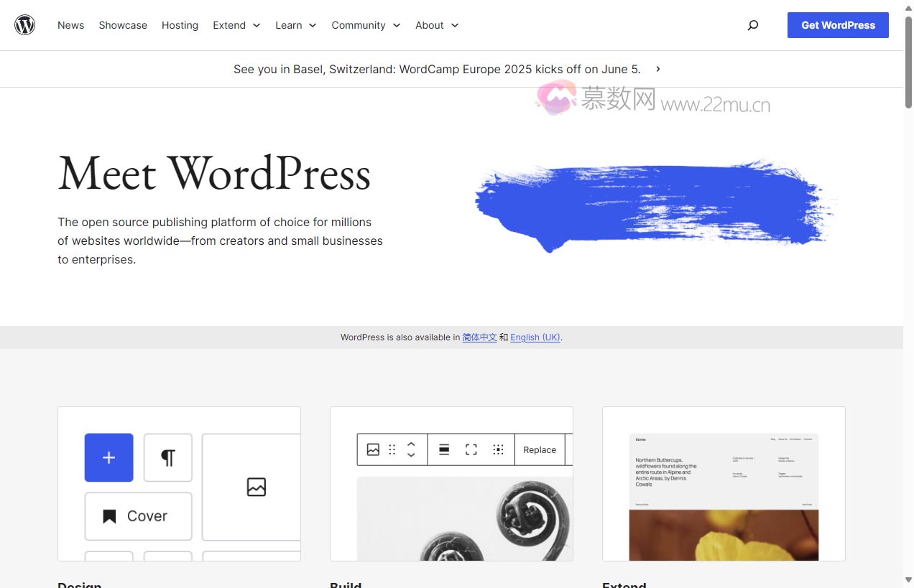This screenshot has height=588, width=914.
Task: Click the drag handle dots icon
Action: tap(392, 449)
